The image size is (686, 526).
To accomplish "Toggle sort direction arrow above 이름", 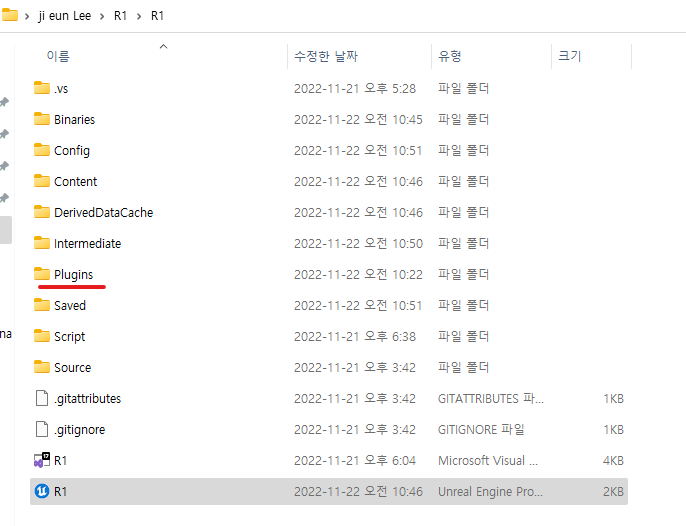I will (x=164, y=46).
